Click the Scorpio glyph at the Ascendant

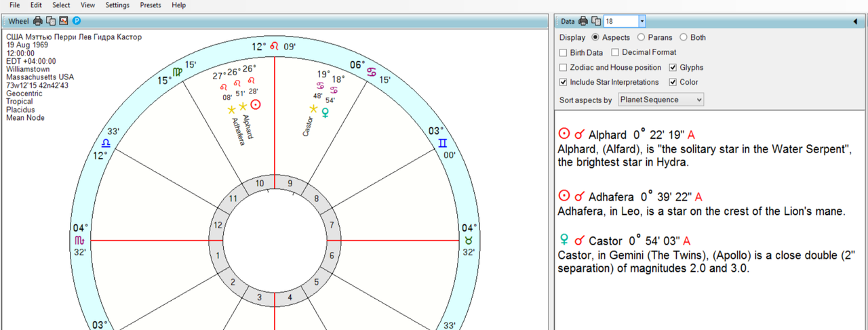(x=79, y=241)
